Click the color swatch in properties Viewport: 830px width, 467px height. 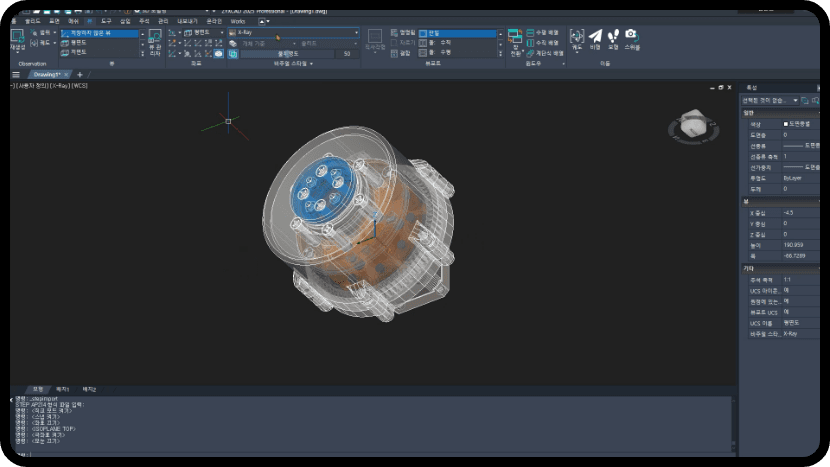point(786,123)
